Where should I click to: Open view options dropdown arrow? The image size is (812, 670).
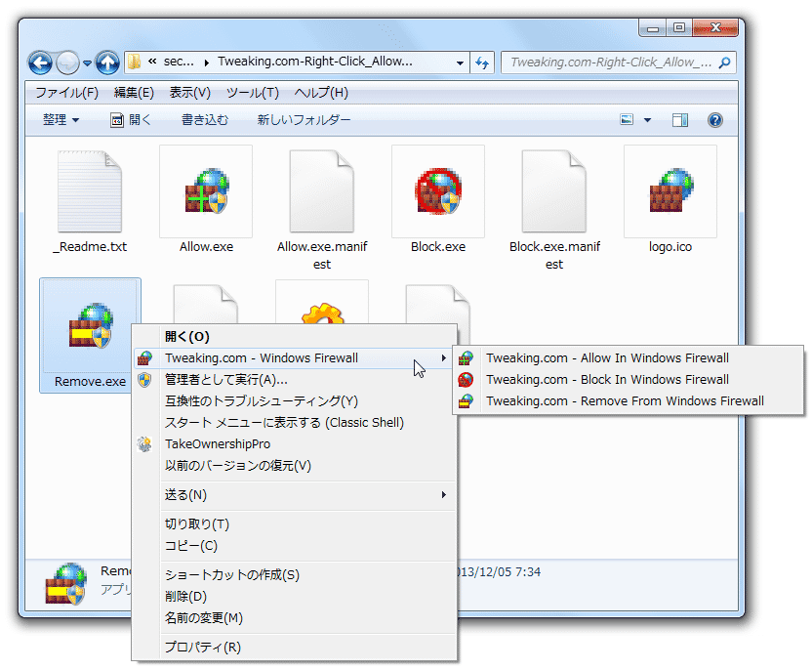click(x=647, y=120)
